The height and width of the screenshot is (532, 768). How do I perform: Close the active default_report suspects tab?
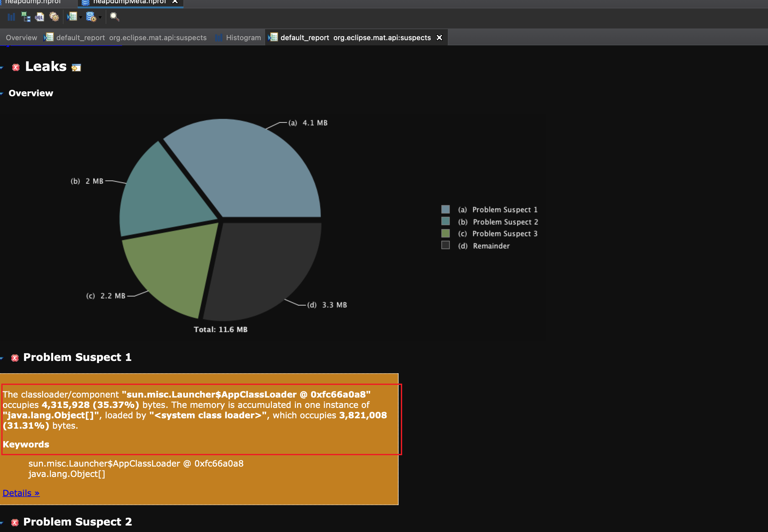pyautogui.click(x=439, y=38)
